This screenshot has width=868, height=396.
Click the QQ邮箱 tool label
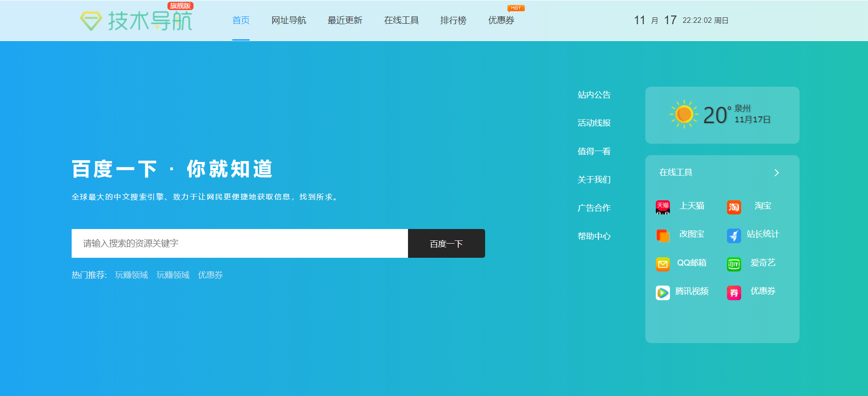pyautogui.click(x=692, y=263)
